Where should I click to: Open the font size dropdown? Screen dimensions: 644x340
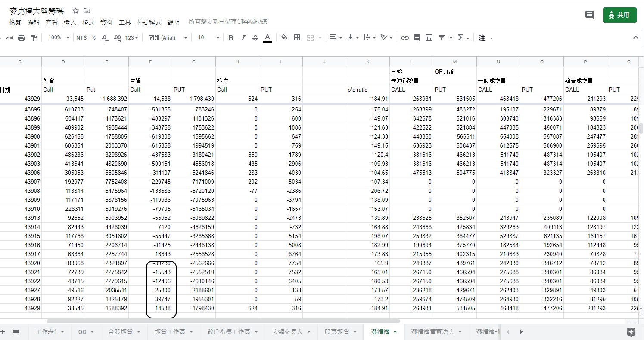click(x=208, y=38)
